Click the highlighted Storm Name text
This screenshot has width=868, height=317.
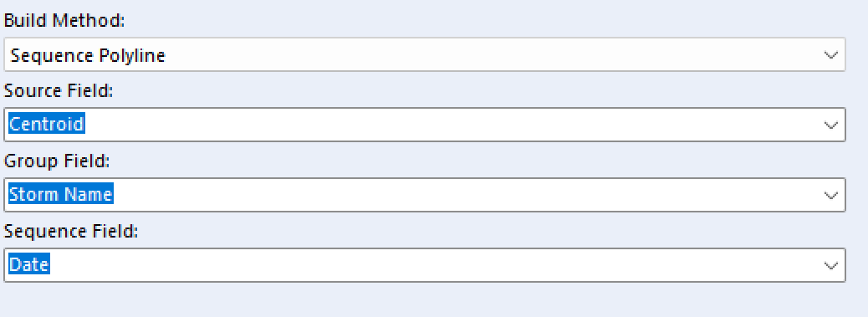tap(61, 194)
